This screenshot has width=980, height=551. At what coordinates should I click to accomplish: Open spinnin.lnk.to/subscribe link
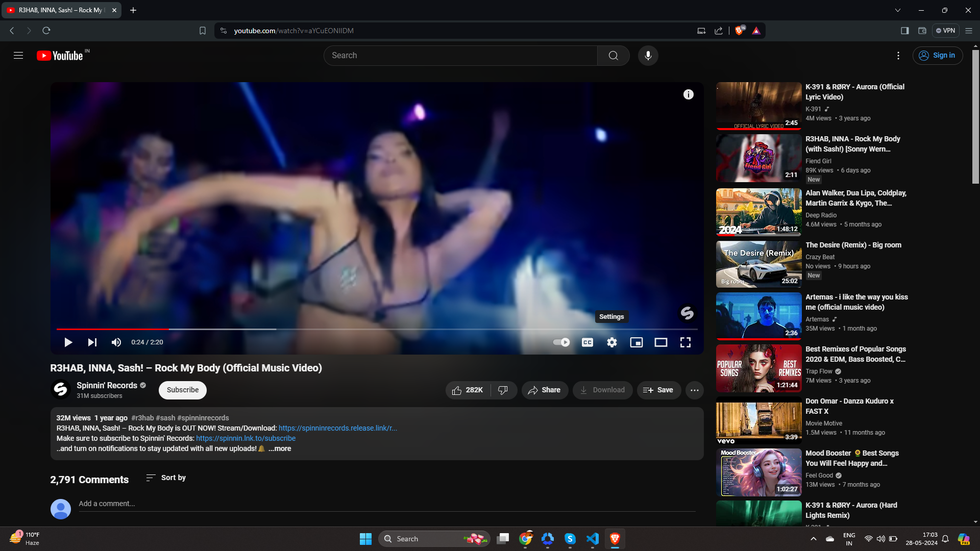(246, 439)
